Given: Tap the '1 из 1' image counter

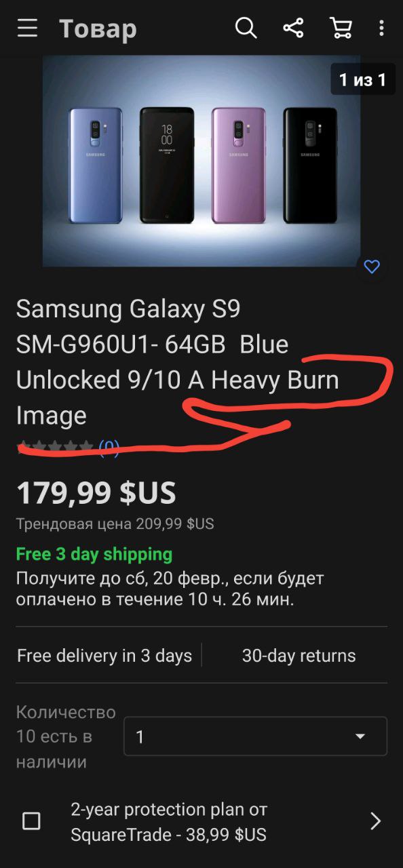Looking at the screenshot, I should click(362, 80).
